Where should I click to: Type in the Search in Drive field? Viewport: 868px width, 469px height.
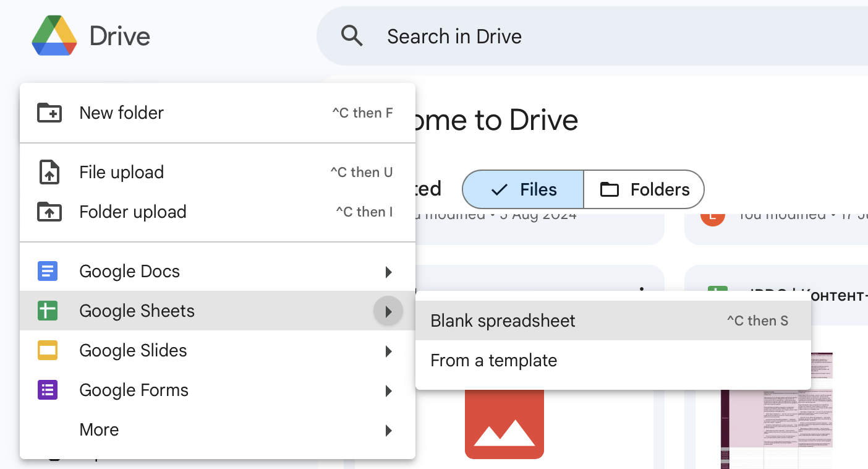point(556,36)
